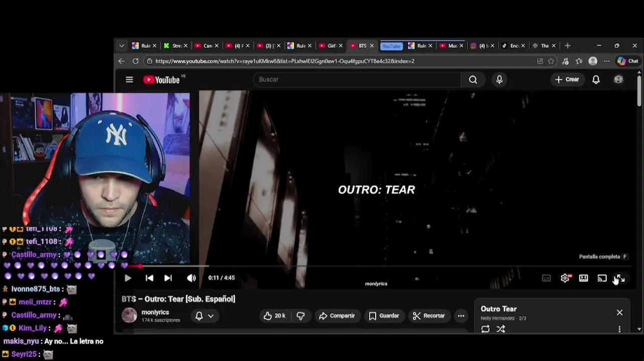This screenshot has height=361, width=644.
Task: Click the Compartir share button
Action: [337, 316]
